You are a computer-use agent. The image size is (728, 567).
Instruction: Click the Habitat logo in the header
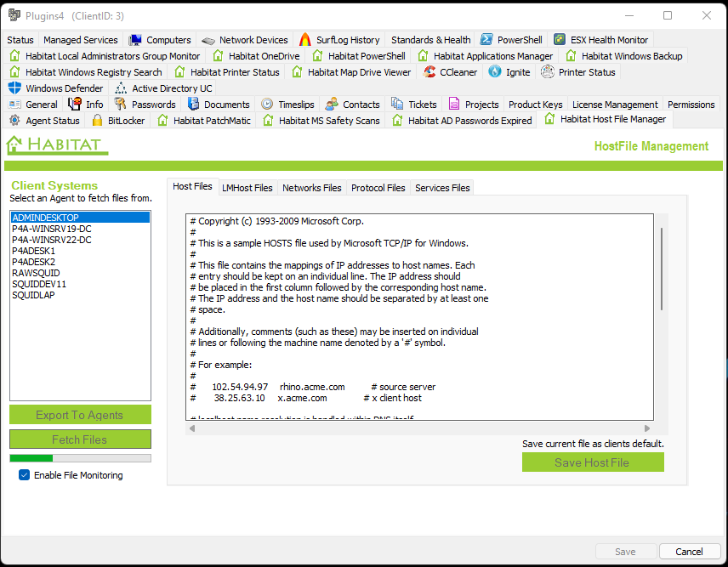click(x=57, y=145)
